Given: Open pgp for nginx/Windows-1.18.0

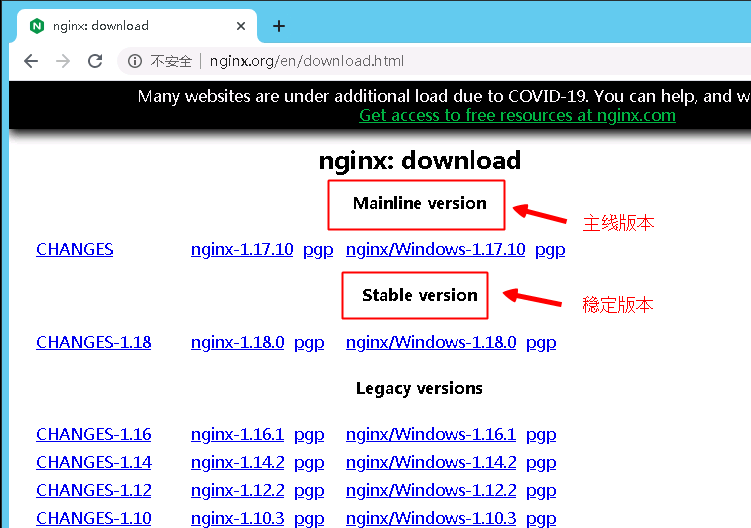Looking at the screenshot, I should click(541, 343).
